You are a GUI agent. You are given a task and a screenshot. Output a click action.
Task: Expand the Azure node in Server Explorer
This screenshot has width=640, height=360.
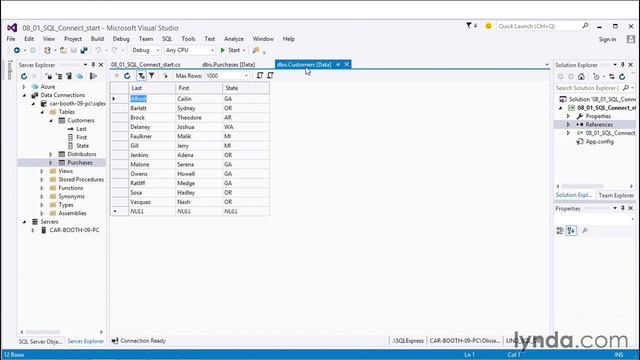tap(24, 87)
